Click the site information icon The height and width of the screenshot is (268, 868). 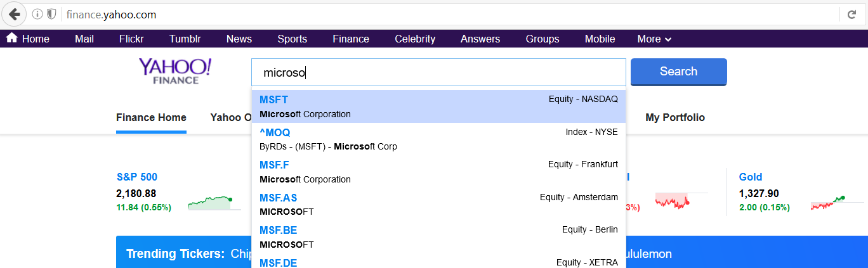[37, 14]
